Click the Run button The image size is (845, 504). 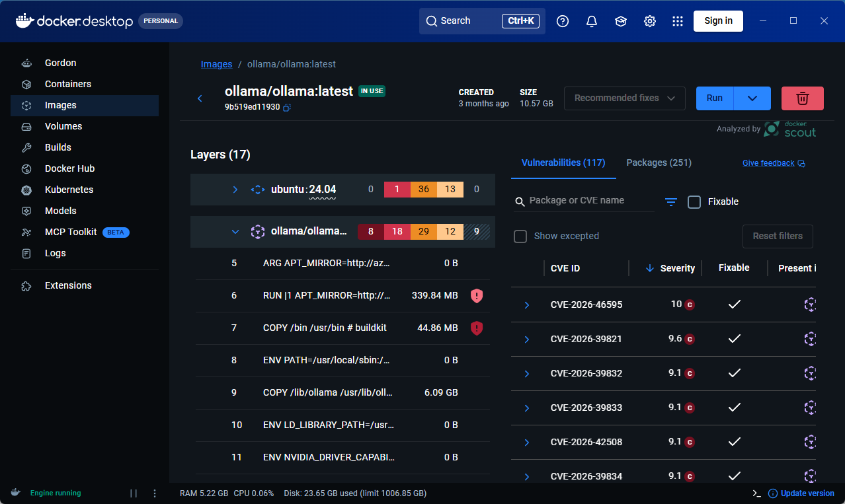pos(715,98)
